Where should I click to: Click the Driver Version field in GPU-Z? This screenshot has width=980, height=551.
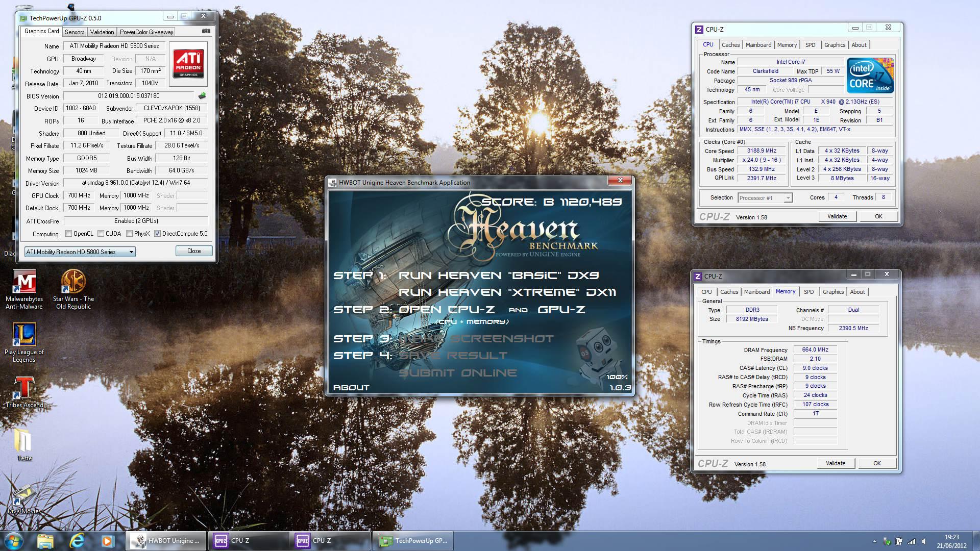point(136,183)
